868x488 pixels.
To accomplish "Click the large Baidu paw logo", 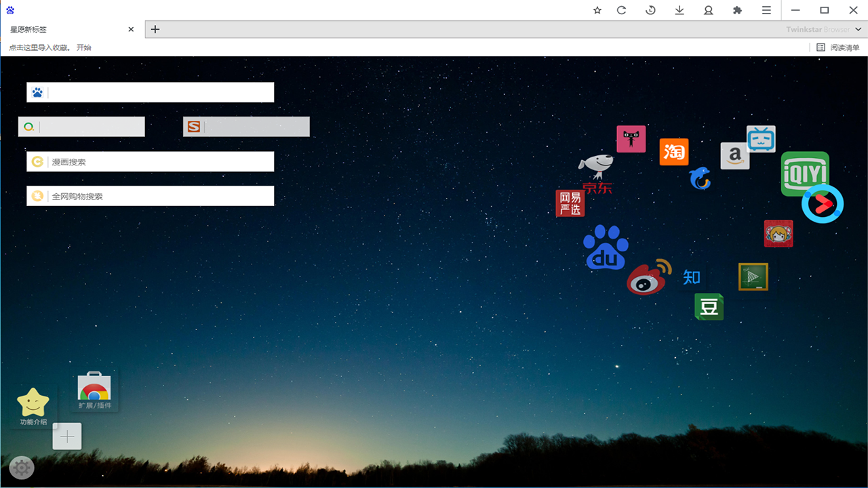I will [x=606, y=247].
